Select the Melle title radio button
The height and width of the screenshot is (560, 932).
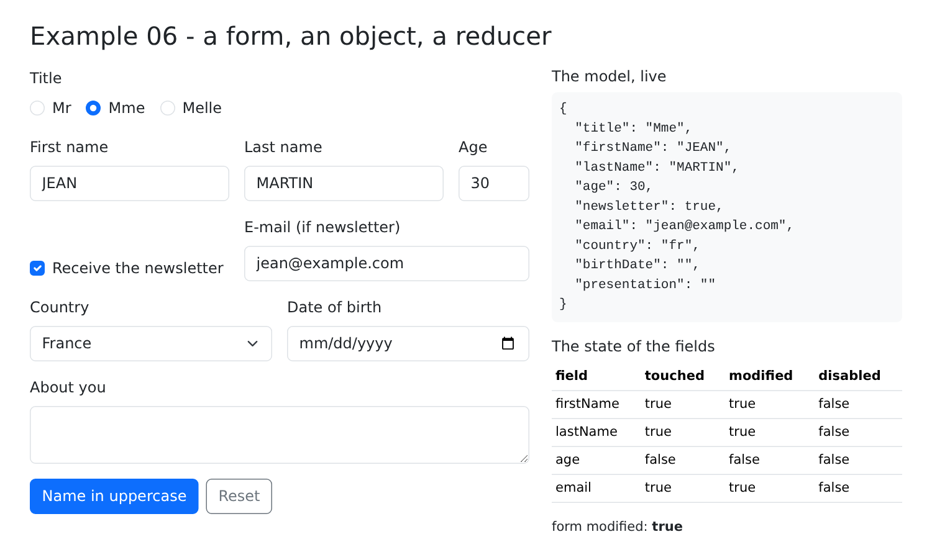168,108
